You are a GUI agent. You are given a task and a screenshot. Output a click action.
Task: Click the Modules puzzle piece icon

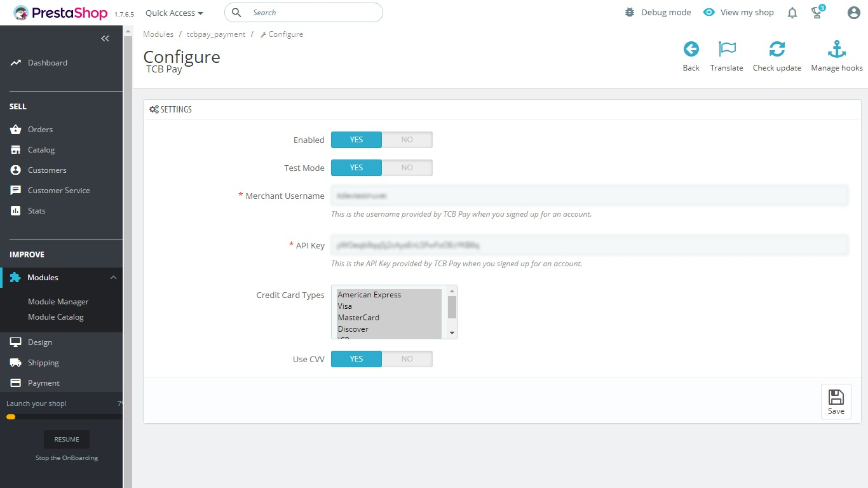tap(15, 278)
